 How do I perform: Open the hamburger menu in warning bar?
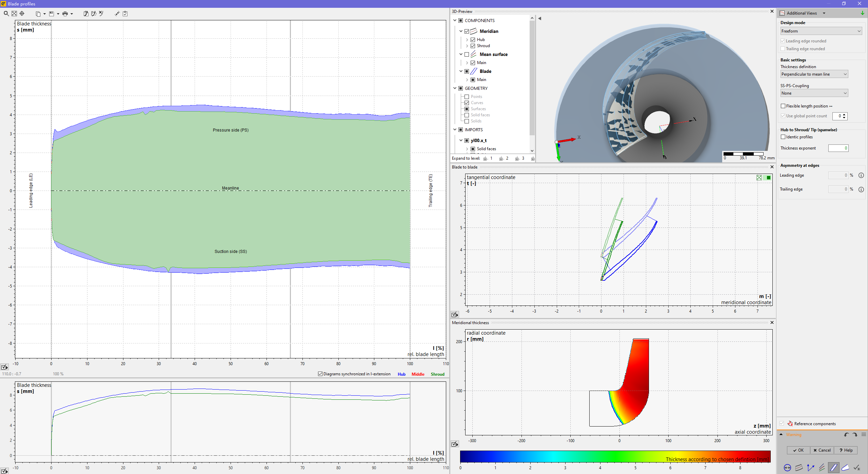864,434
